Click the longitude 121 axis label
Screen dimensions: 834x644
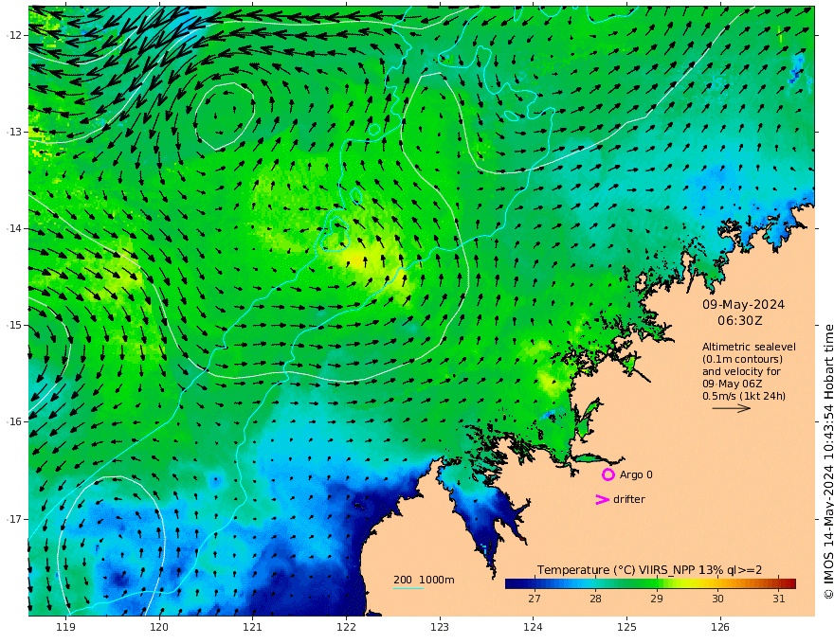(x=253, y=628)
